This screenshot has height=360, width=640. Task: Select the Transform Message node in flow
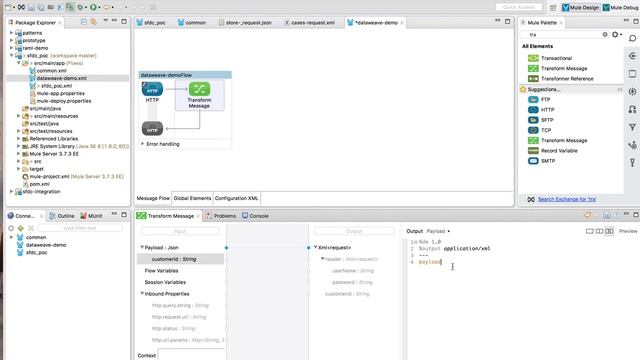199,89
